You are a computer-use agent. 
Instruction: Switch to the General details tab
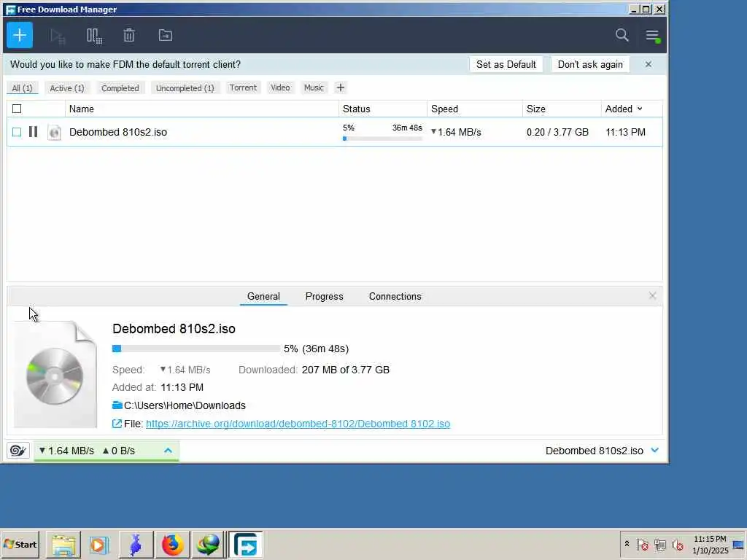click(x=263, y=296)
